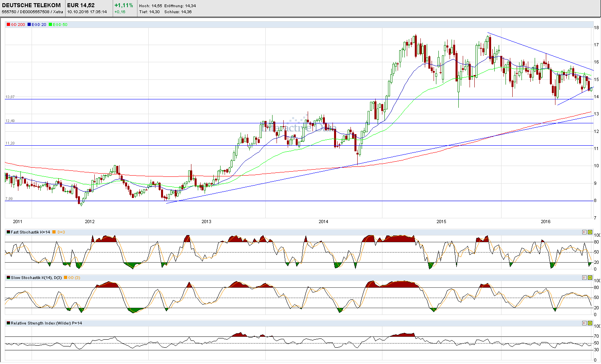Viewport: 601px width, 364px height.
Task: Toggle the GD 200 moving average legend entry
Action: coord(16,24)
